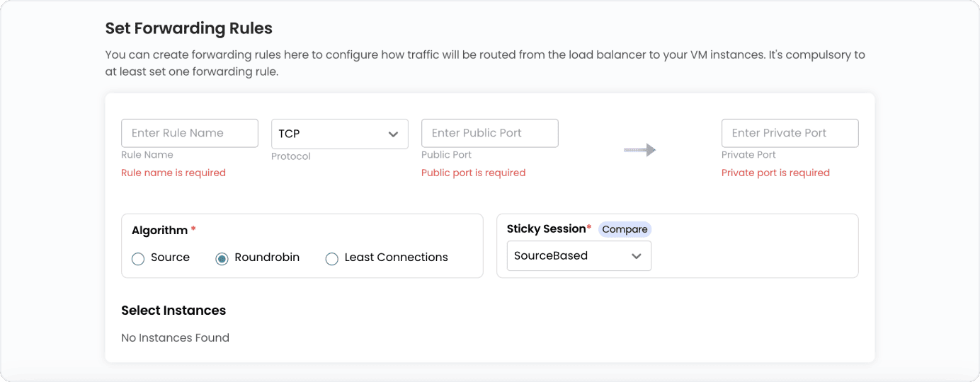Click into the Enter Public Port field

click(x=489, y=133)
